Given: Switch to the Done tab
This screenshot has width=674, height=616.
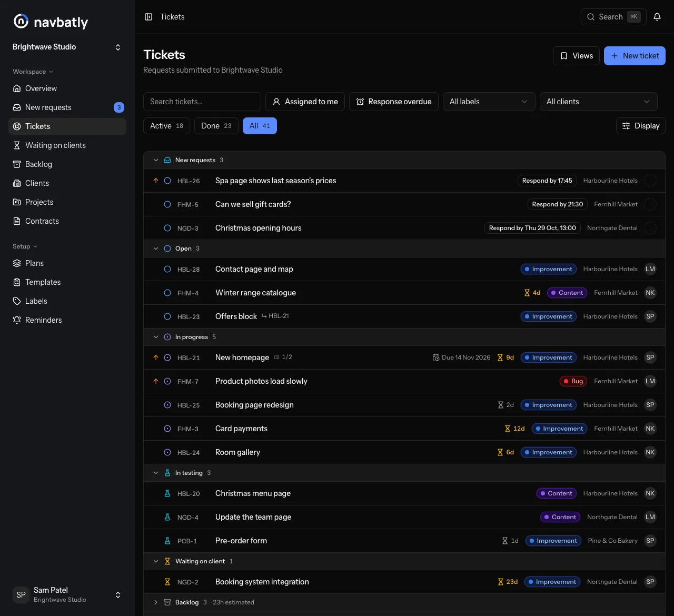Looking at the screenshot, I should (216, 126).
